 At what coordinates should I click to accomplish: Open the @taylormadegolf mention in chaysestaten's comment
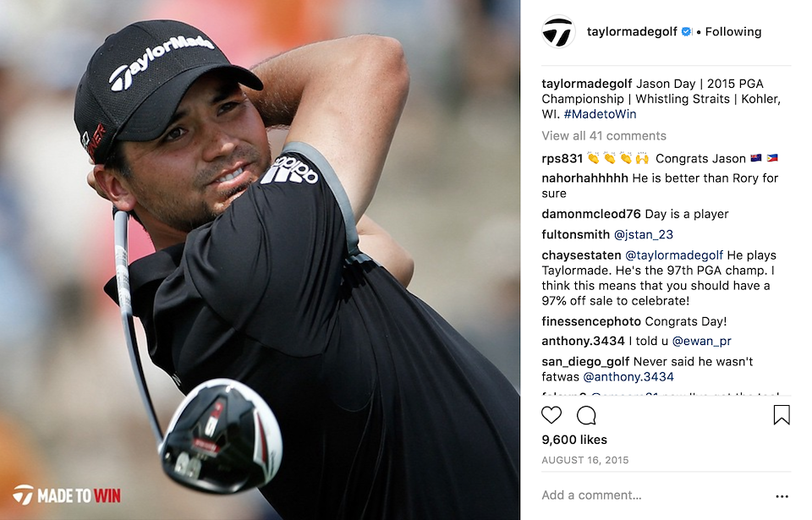click(674, 255)
